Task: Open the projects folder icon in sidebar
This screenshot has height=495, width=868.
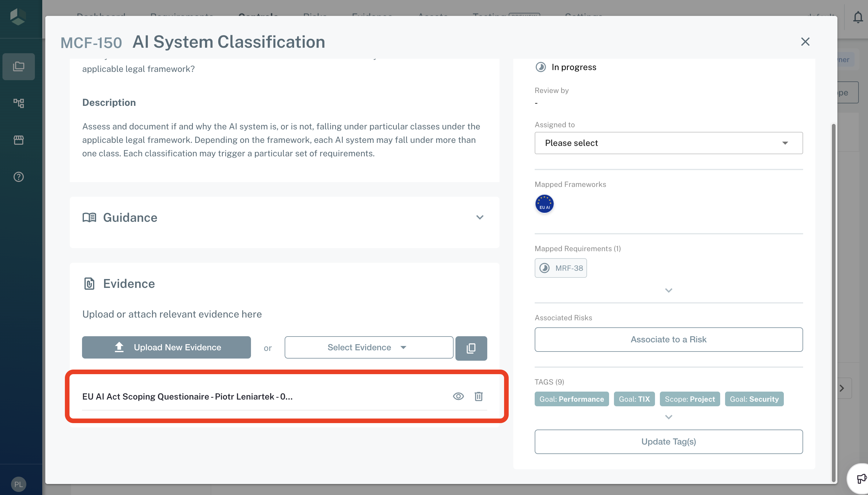Action: (x=19, y=66)
